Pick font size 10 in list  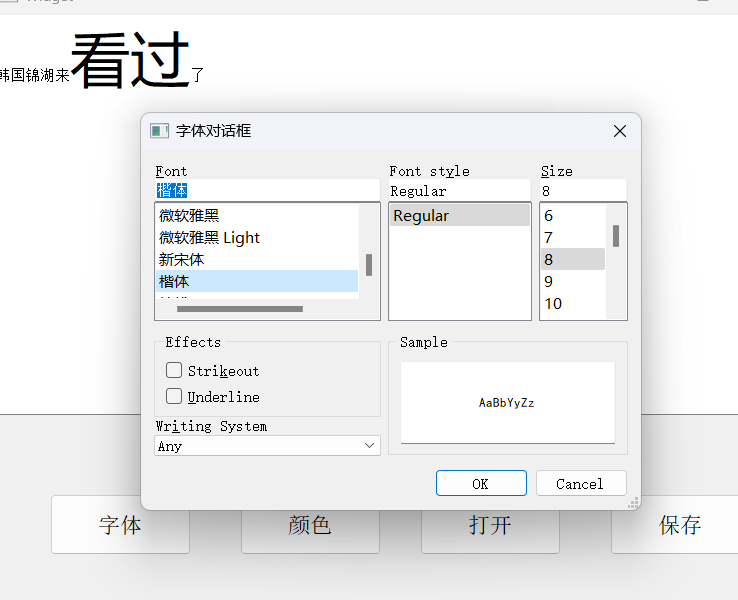(553, 303)
